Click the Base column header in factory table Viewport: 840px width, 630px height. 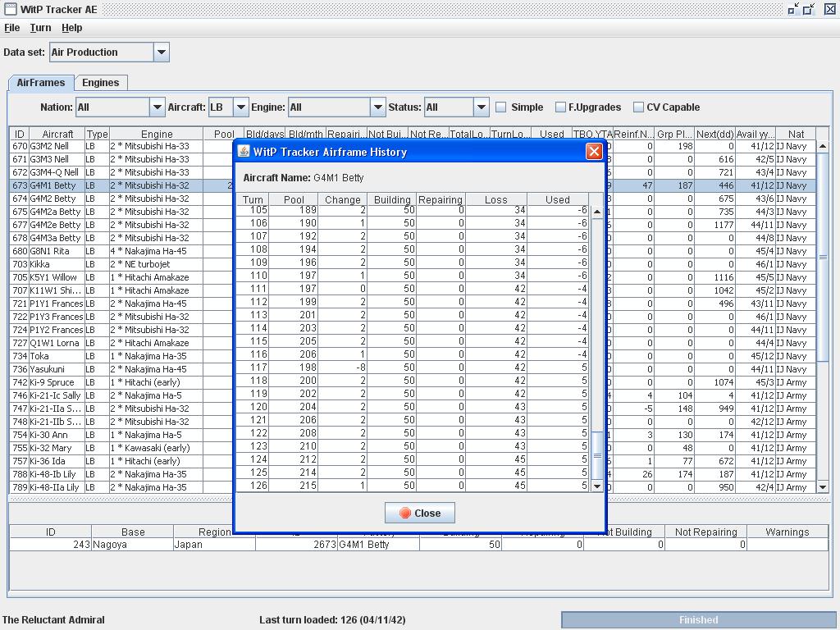pyautogui.click(x=132, y=532)
